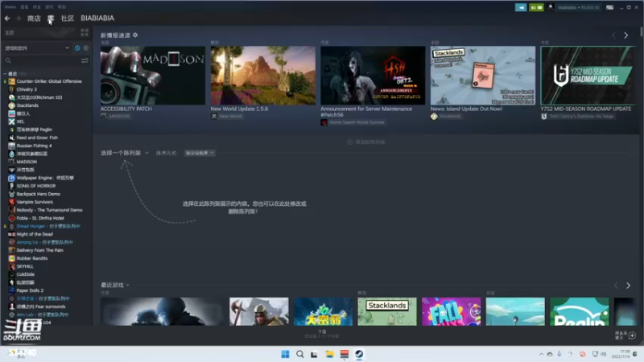Open the BIABIABIA profile tab

[x=97, y=18]
